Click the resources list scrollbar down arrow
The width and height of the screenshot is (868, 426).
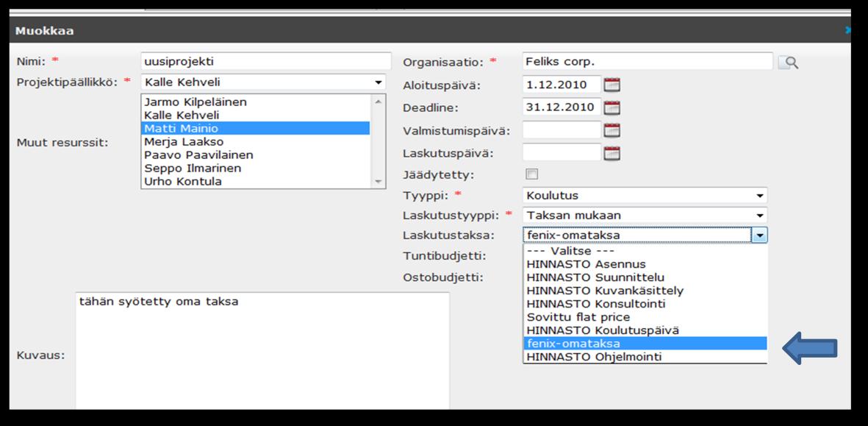[378, 182]
